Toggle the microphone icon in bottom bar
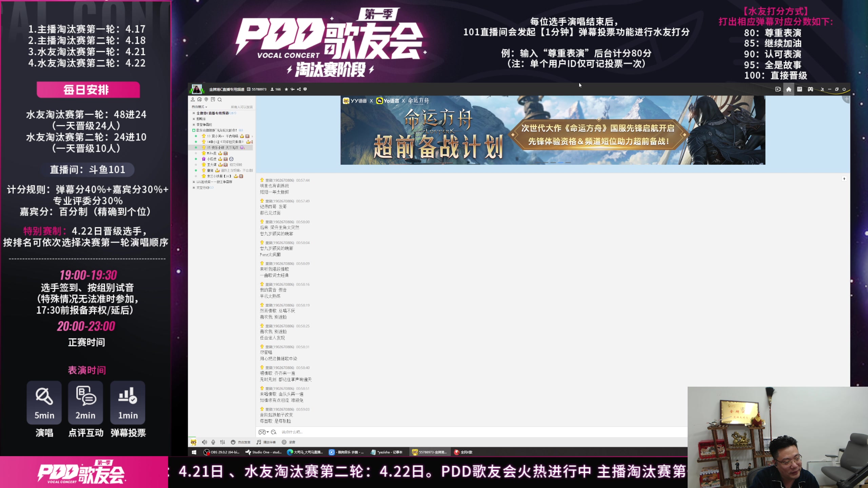The width and height of the screenshot is (868, 488). coord(213,442)
